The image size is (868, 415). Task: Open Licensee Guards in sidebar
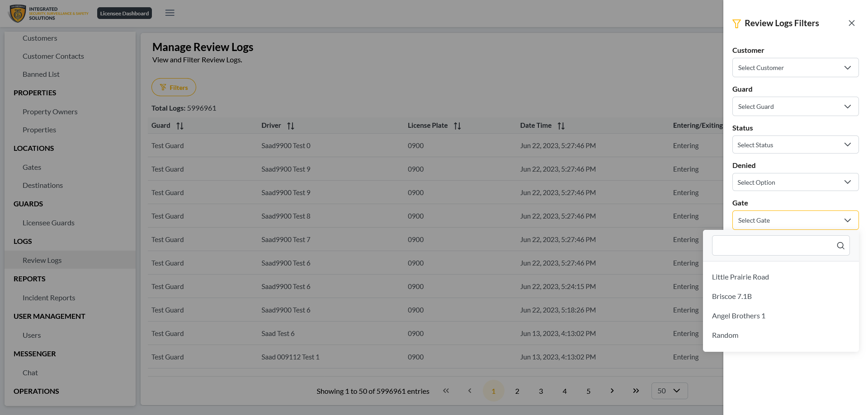coord(48,223)
